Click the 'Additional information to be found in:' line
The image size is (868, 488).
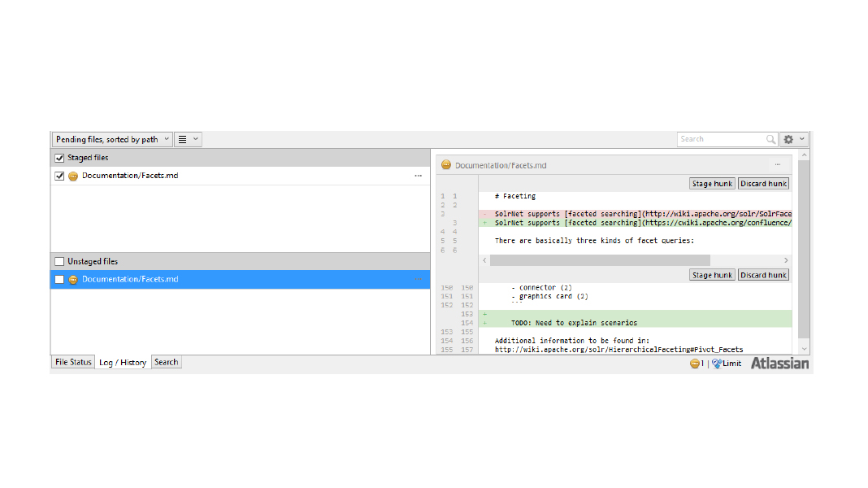click(572, 341)
